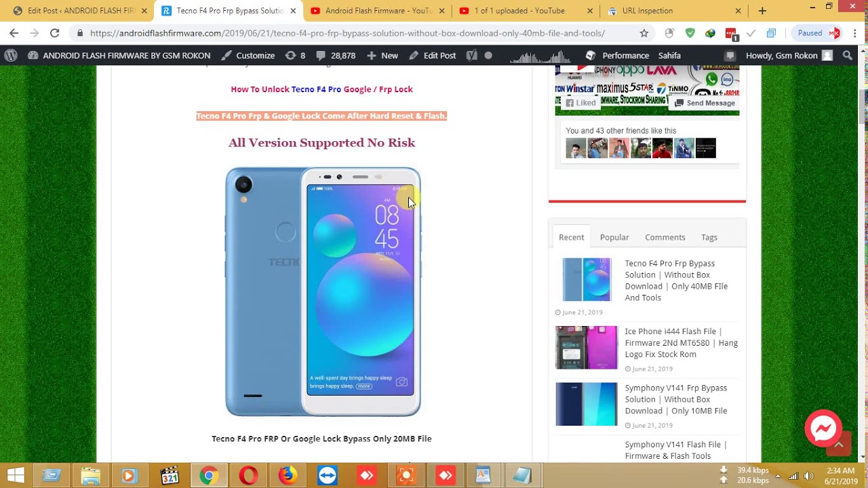The height and width of the screenshot is (488, 868).
Task: Open the blue overlapping windows extension
Action: 771,33
